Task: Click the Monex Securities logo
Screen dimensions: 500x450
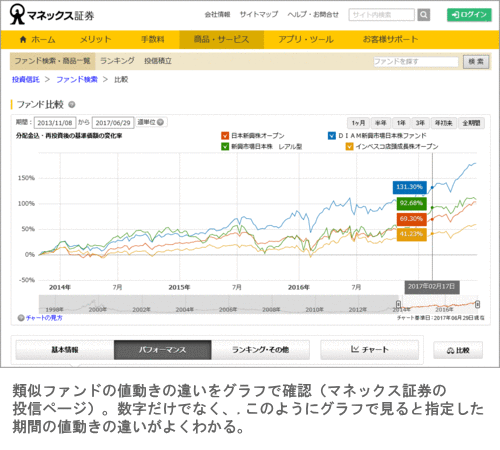Action: [52, 15]
